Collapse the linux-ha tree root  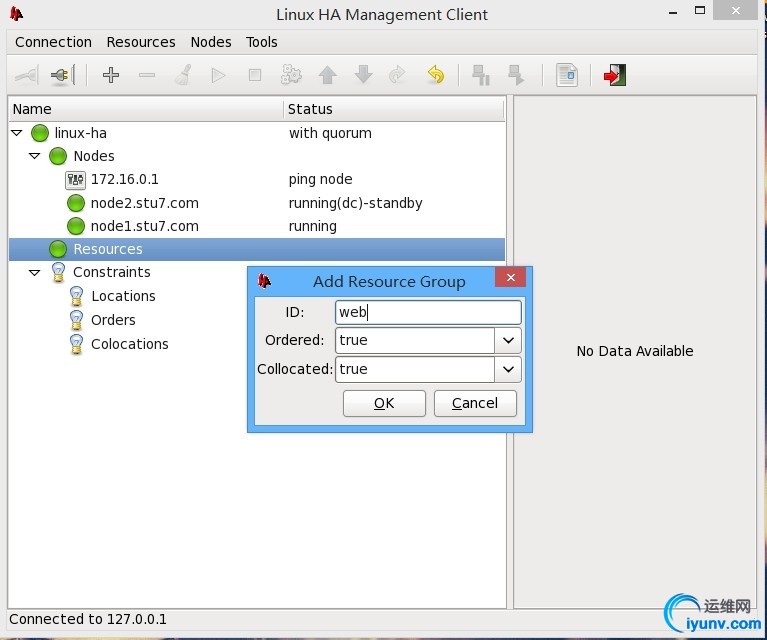point(17,133)
